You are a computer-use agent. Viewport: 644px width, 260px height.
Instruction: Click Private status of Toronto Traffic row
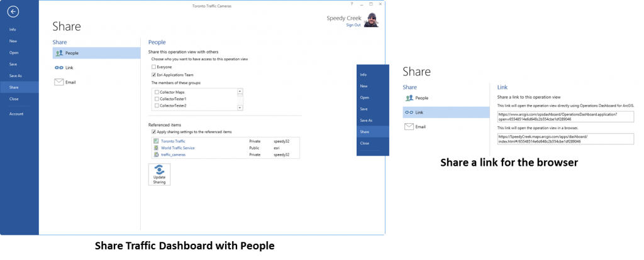click(x=255, y=141)
